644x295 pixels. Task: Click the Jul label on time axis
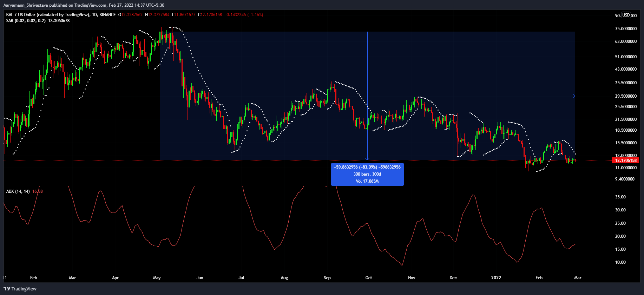[242, 278]
